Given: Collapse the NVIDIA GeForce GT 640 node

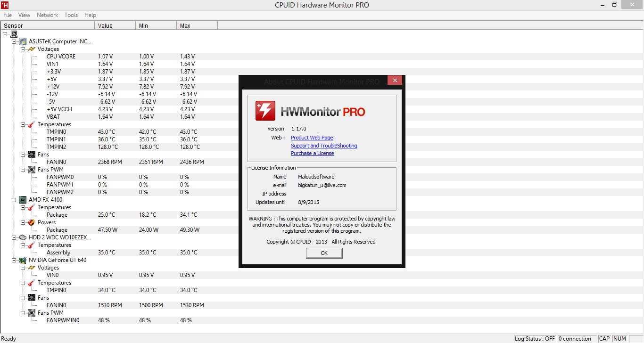Looking at the screenshot, I should pos(14,260).
